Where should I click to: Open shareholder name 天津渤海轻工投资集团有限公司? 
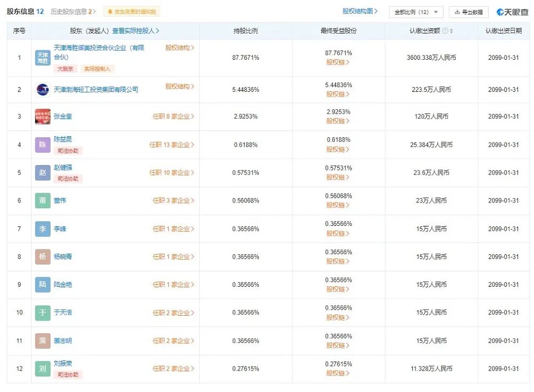point(96,90)
